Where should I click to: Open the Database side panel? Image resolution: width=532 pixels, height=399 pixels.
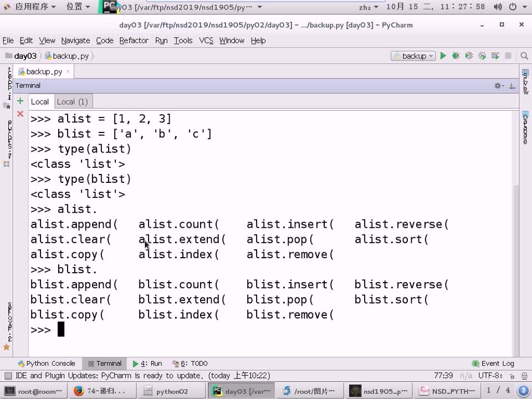click(525, 127)
